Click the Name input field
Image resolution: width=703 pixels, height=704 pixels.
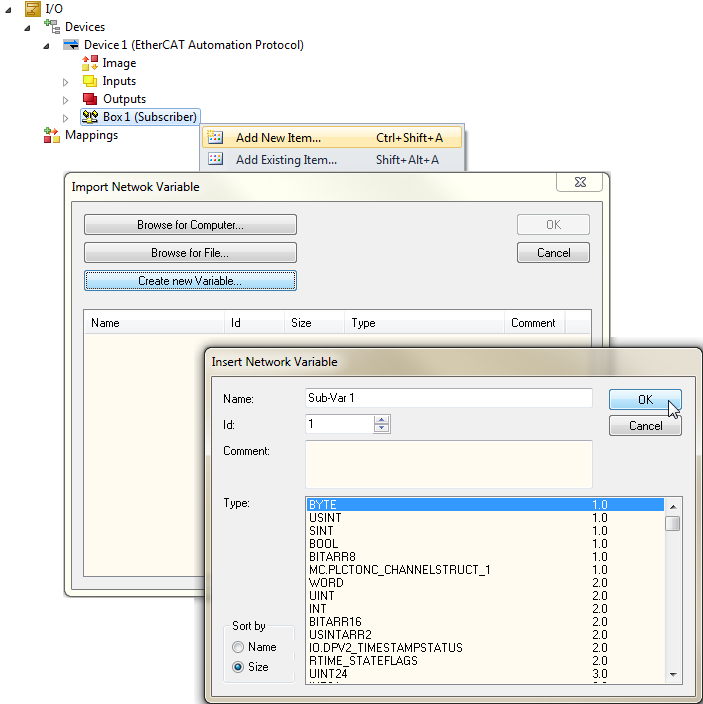[x=448, y=398]
